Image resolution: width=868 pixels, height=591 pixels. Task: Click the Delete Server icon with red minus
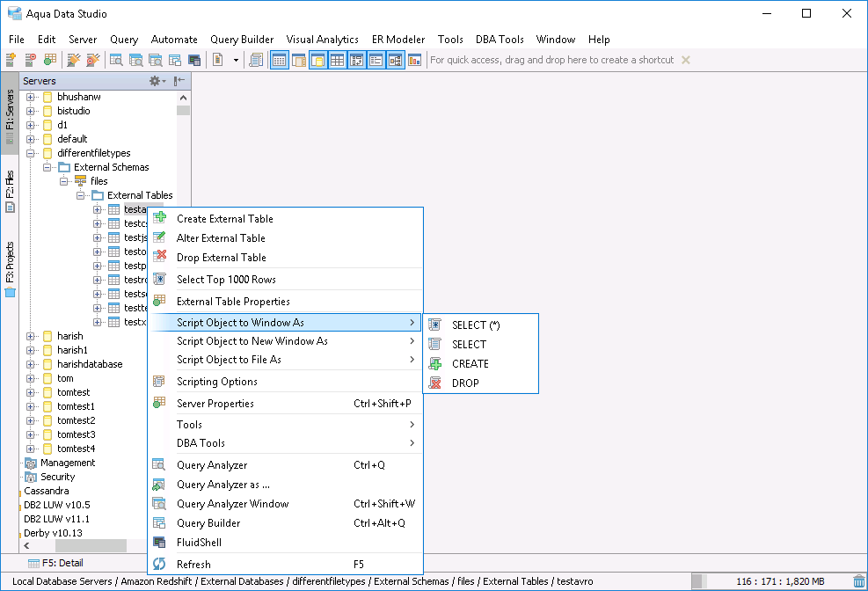[31, 60]
